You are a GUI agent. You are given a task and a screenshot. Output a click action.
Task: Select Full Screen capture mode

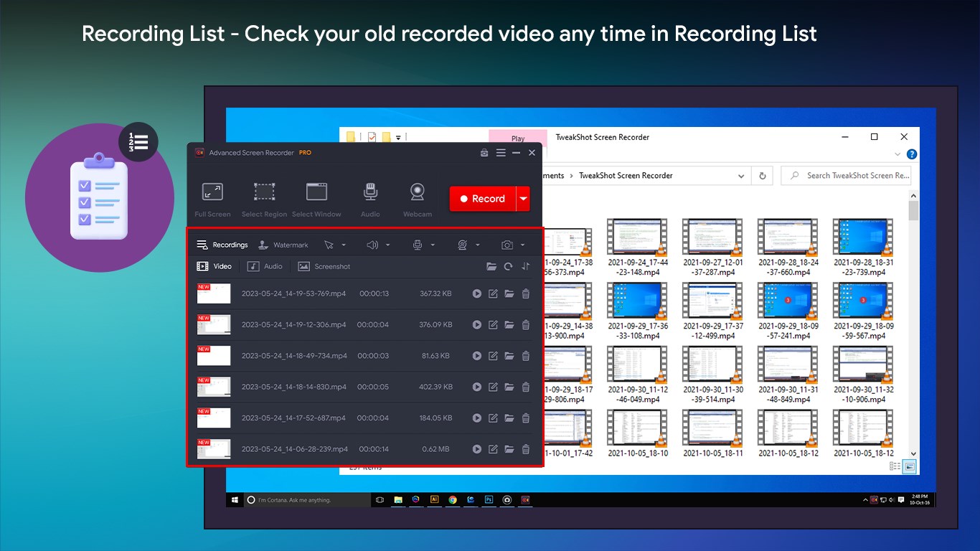point(212,199)
